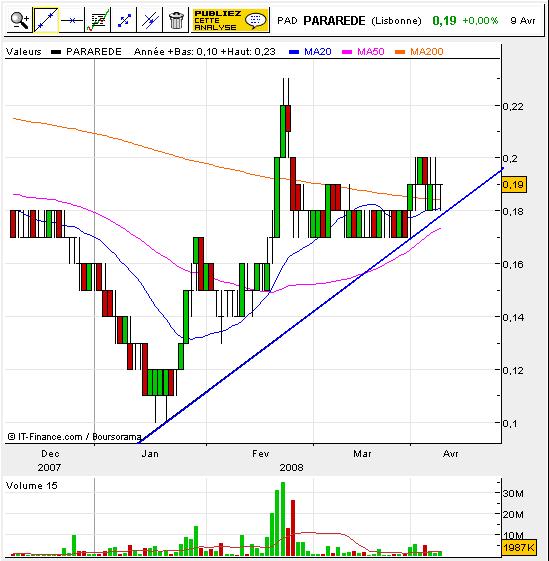Select the parallel channel lines tool
The width and height of the screenshot is (549, 561).
(150, 21)
